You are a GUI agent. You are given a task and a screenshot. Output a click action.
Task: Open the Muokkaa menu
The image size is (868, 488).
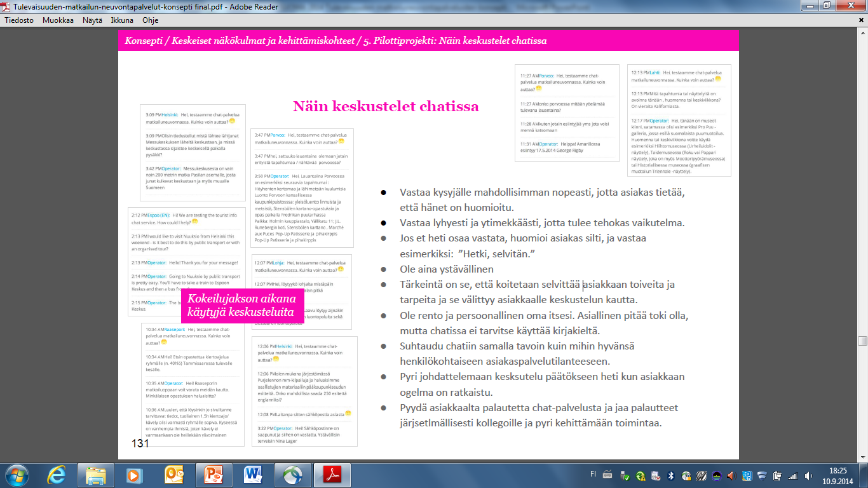[57, 20]
